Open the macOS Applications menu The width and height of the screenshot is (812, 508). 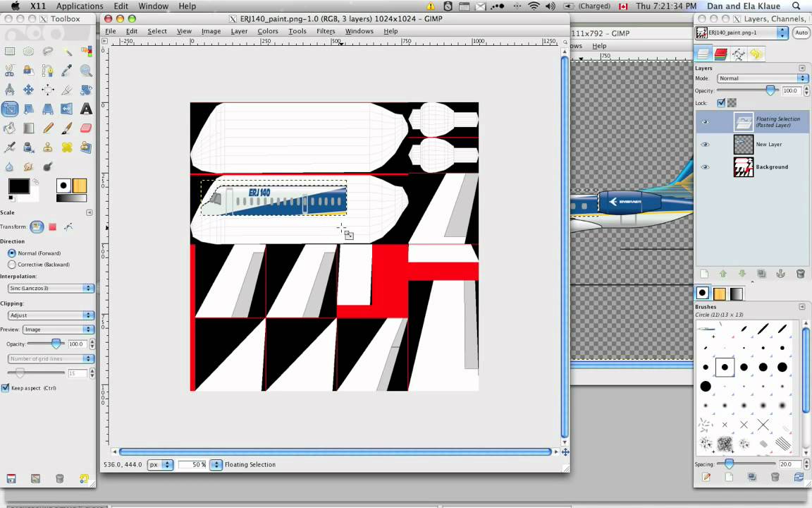[80, 6]
